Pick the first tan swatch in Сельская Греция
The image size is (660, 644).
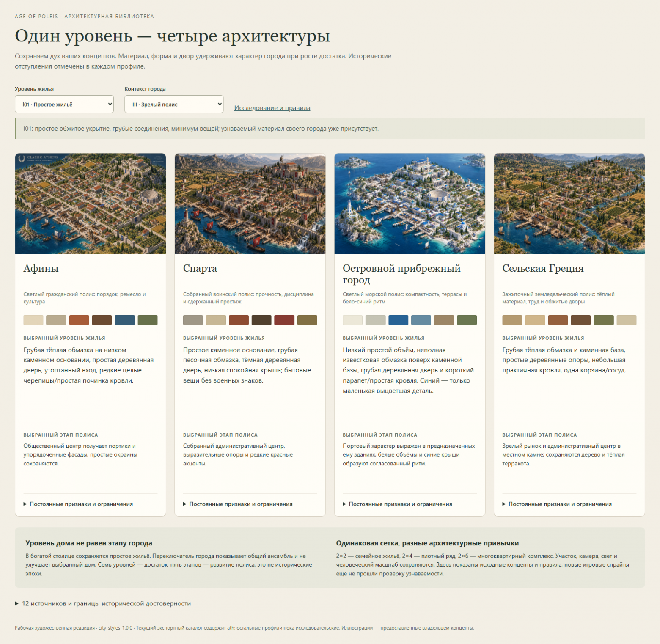coord(512,320)
